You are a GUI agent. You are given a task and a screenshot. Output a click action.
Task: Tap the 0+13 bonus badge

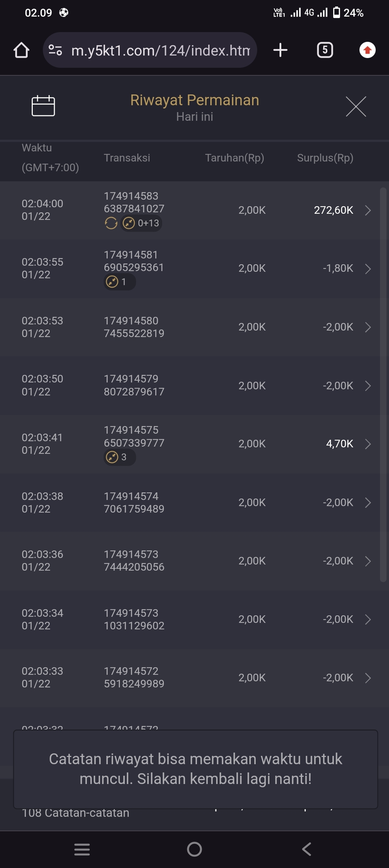tap(142, 223)
